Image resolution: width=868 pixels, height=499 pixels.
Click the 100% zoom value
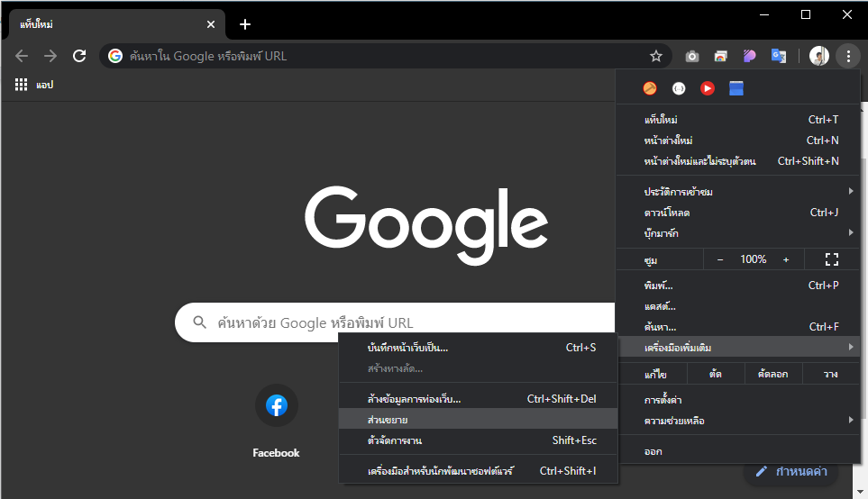coord(754,259)
